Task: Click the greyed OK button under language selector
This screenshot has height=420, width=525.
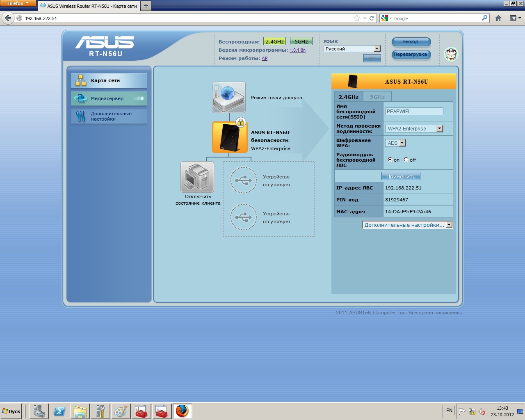Action: point(372,59)
